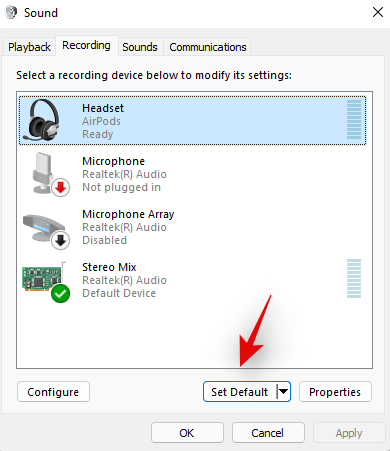Click the Configure button

(x=53, y=392)
